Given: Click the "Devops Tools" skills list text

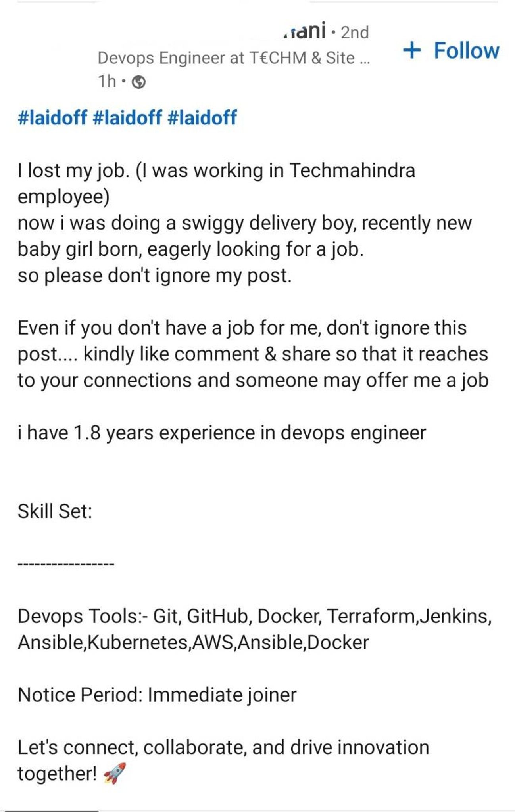Looking at the screenshot, I should coord(254,629).
